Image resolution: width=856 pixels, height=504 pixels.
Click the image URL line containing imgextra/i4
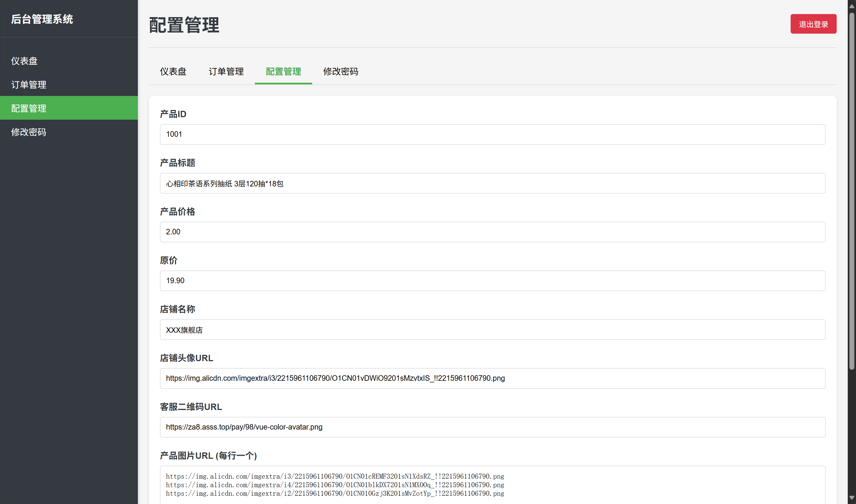click(x=335, y=485)
